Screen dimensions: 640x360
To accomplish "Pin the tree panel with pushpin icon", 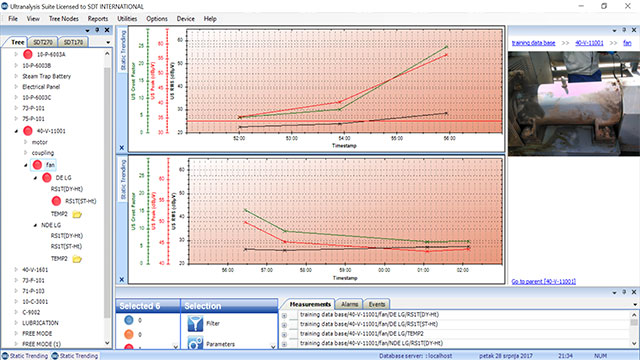I will [97, 30].
